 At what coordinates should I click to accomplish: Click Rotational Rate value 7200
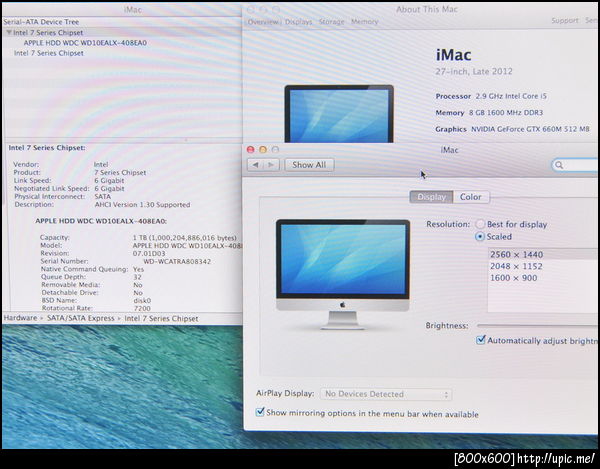coord(142,308)
